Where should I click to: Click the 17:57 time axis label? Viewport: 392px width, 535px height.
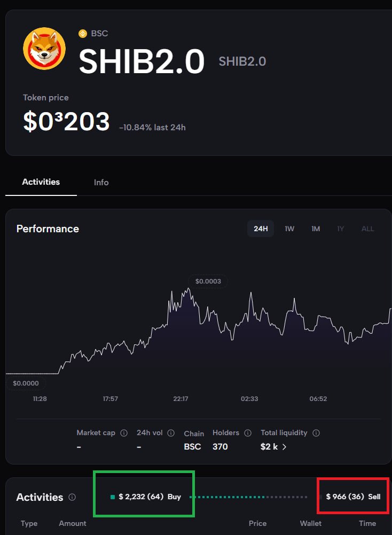coord(111,399)
